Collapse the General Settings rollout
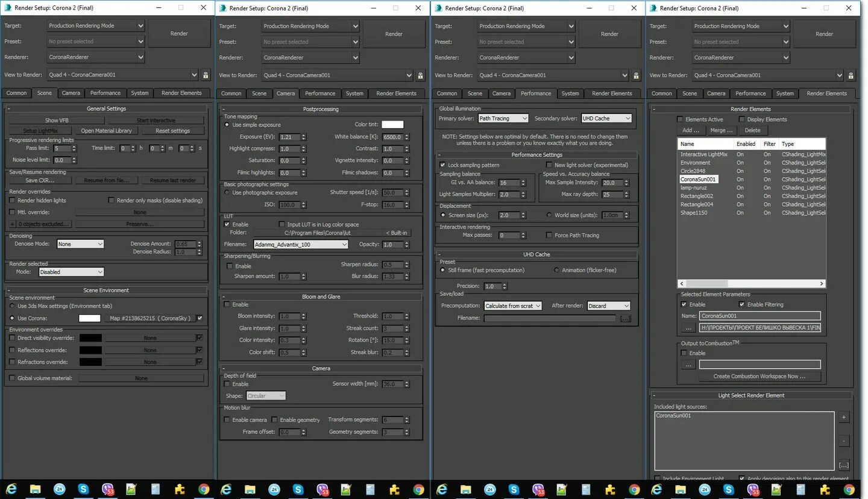 106,109
